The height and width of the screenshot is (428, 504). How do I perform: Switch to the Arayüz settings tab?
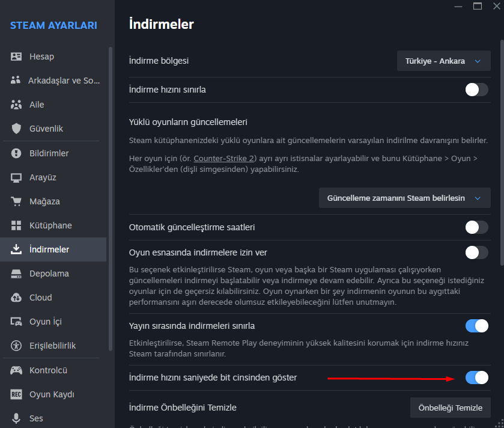click(x=43, y=177)
